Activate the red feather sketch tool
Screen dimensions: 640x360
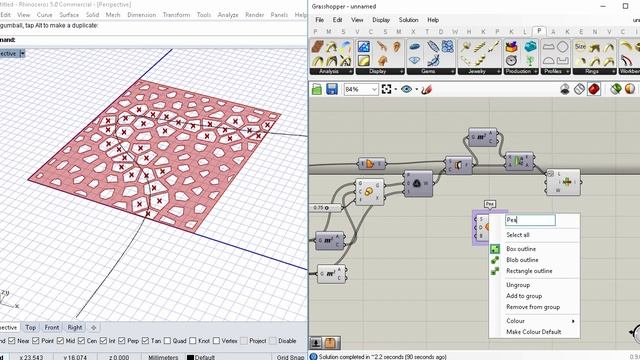coord(426,89)
